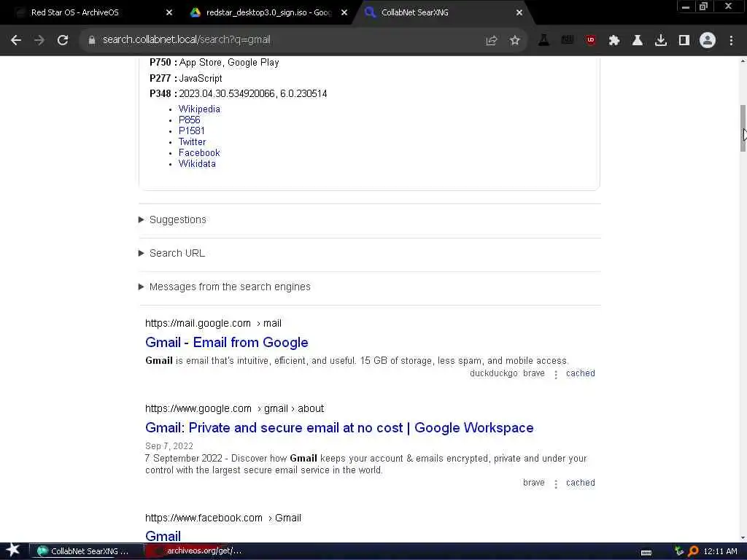Click 'P750 : App Store, Google Play' line
This screenshot has width=747, height=560.
pyautogui.click(x=214, y=63)
